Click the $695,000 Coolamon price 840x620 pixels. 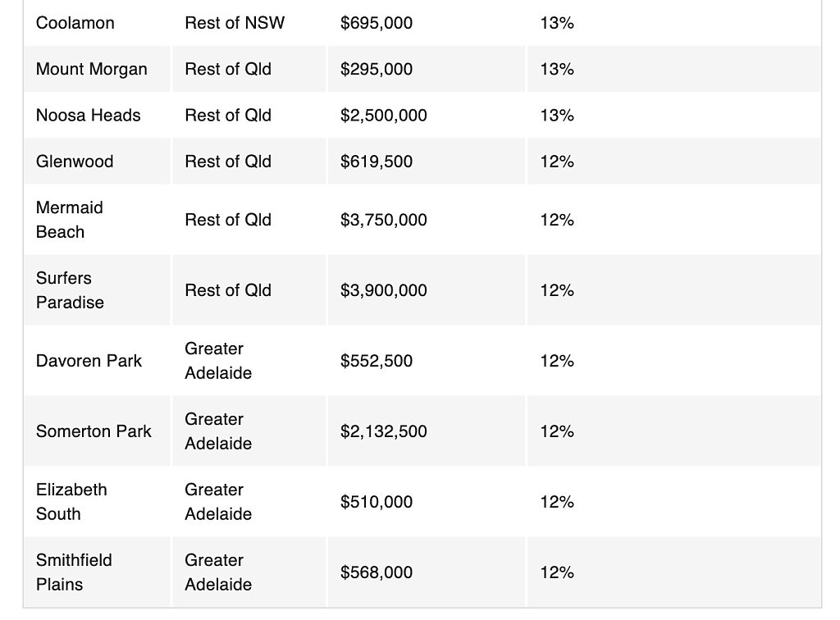tap(377, 23)
